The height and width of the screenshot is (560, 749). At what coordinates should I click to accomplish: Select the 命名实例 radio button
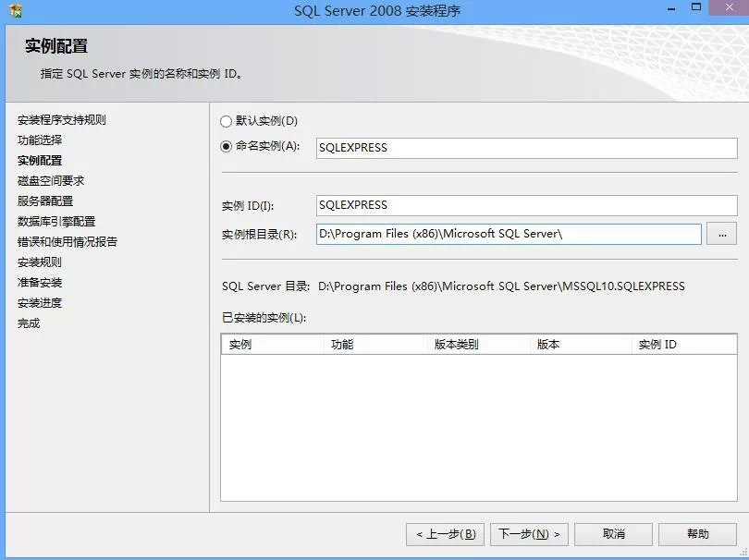coord(227,146)
